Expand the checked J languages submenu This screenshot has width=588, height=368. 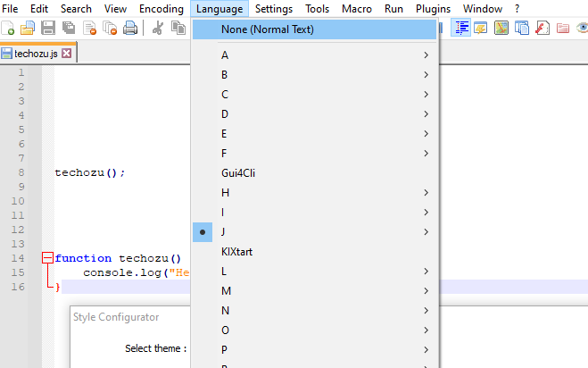click(314, 232)
